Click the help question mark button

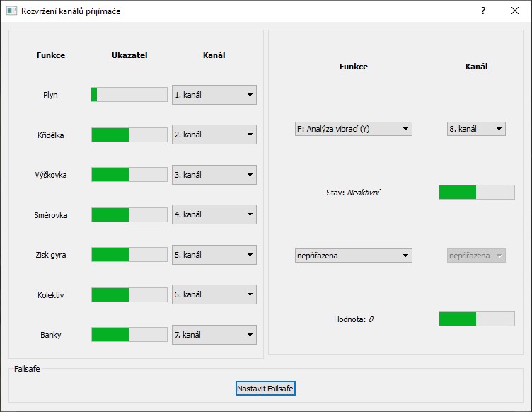[x=483, y=11]
